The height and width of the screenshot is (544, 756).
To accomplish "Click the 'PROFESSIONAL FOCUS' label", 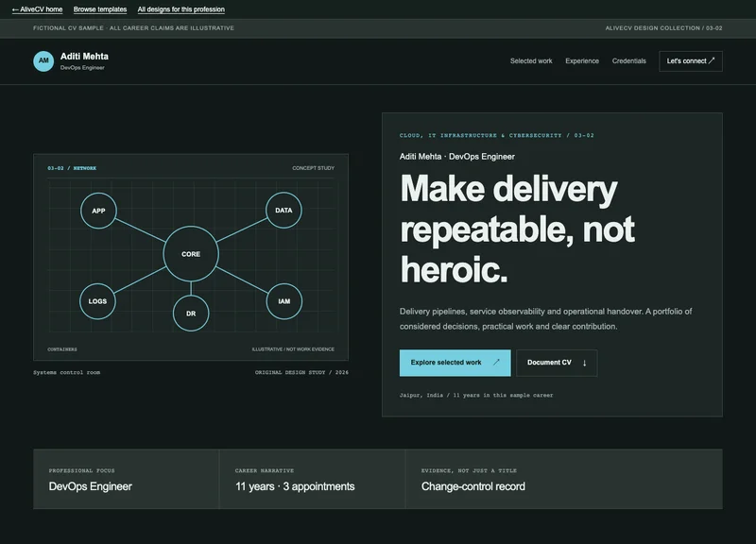I will point(82,470).
